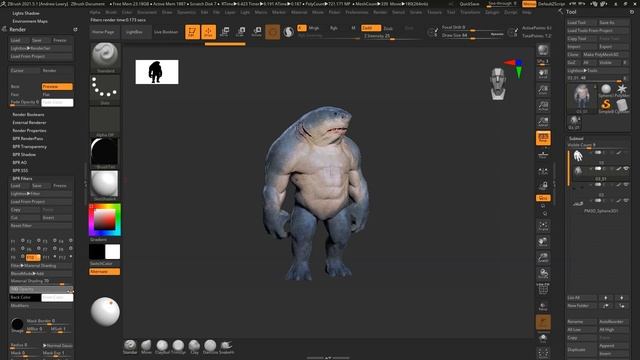Open the Alpha Off selector

(105, 122)
